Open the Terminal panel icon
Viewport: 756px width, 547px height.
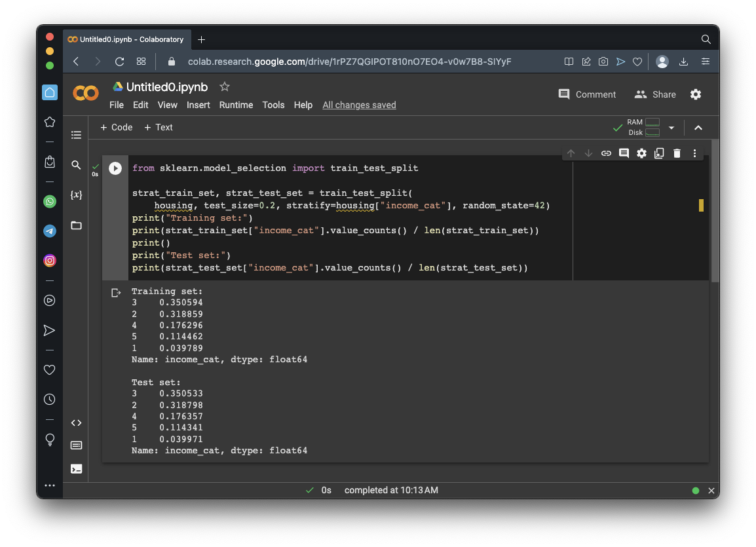(77, 468)
